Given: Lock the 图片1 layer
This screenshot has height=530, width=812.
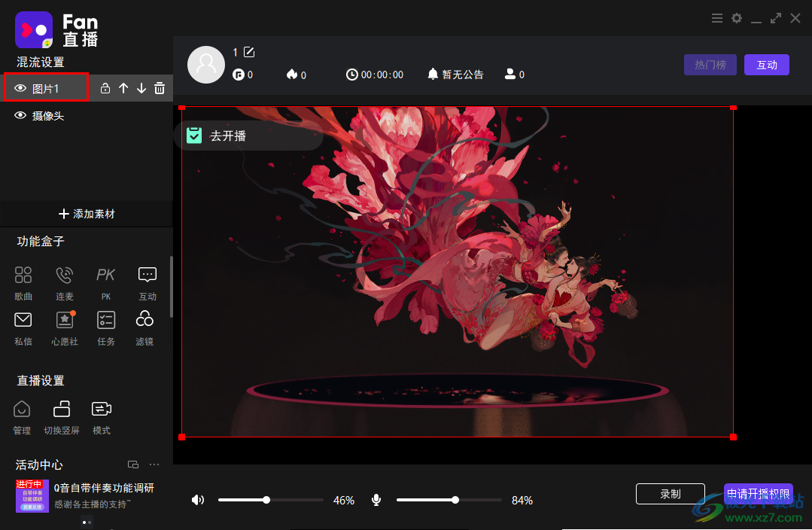Looking at the screenshot, I should (105, 88).
